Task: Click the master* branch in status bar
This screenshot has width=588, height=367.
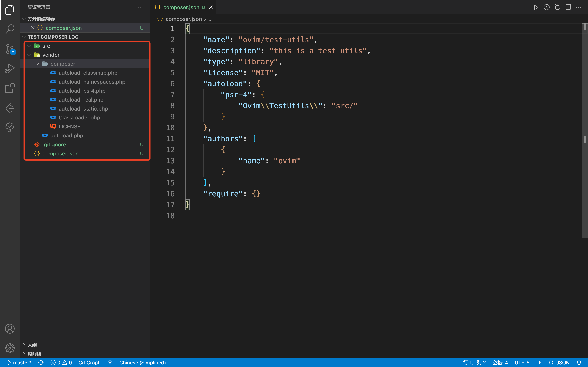Action: point(19,362)
